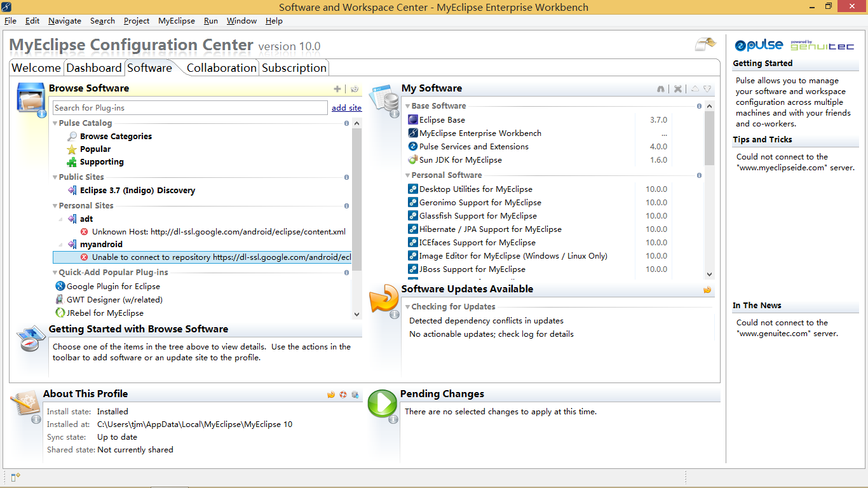Viewport: 868px width, 488px height.
Task: Click the compass Getting Started icon
Action: [30, 340]
